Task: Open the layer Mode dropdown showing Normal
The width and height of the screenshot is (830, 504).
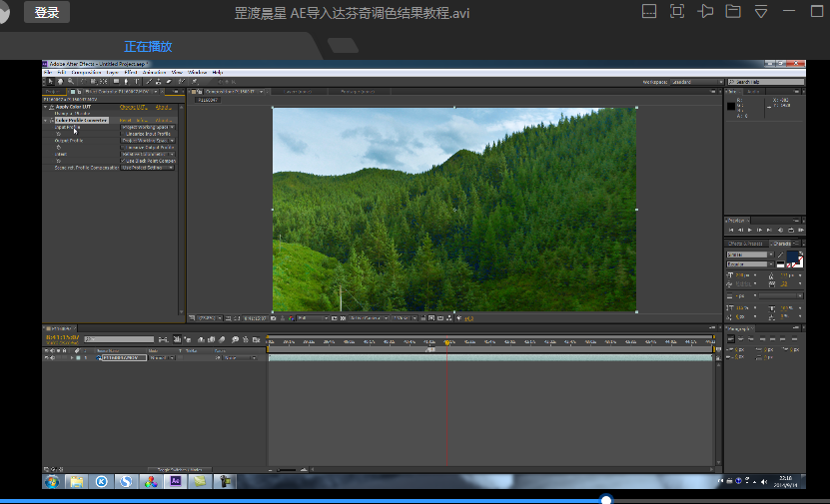Action: coord(162,358)
